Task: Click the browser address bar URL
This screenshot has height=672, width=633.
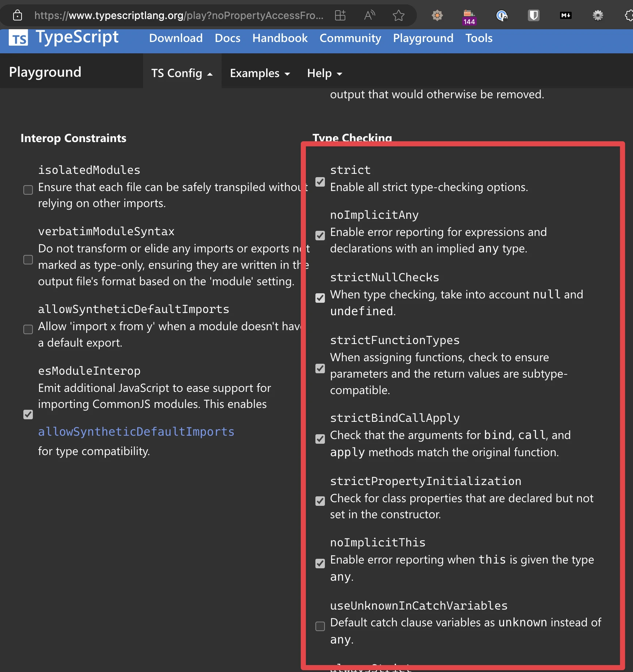Action: click(x=179, y=15)
